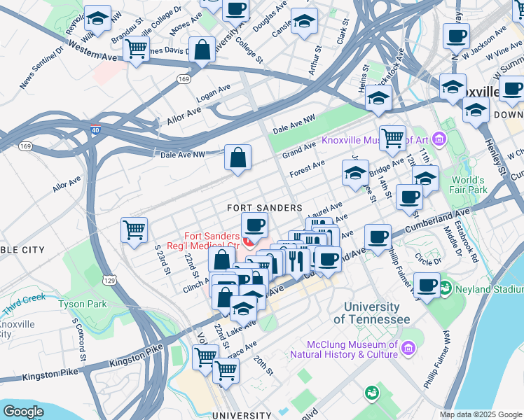Click the News Sentinel Dr street label

41,67
